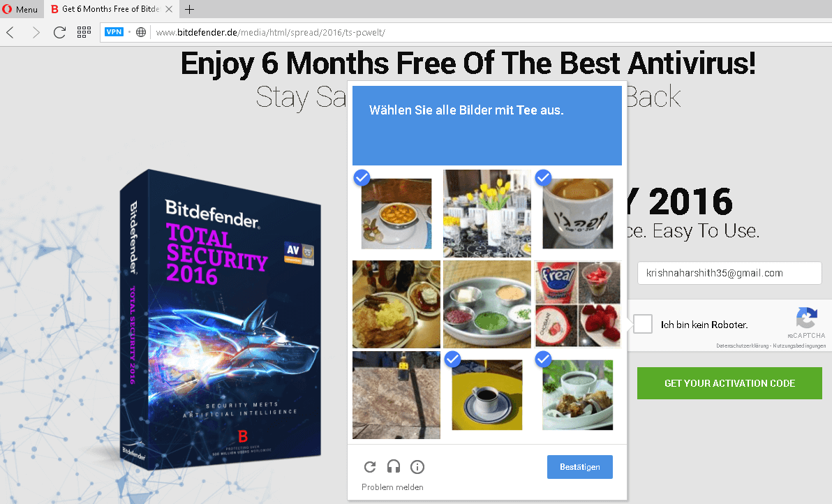The image size is (832, 504).
Task: Switch to audio challenge headphones icon
Action: [x=394, y=466]
